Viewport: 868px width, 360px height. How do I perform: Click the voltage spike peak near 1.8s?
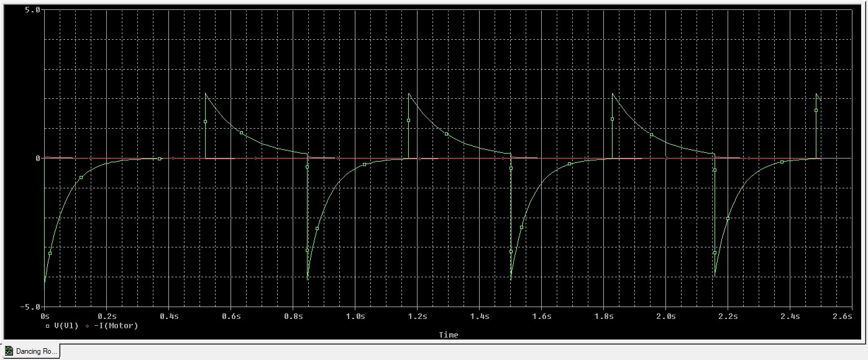[614, 93]
